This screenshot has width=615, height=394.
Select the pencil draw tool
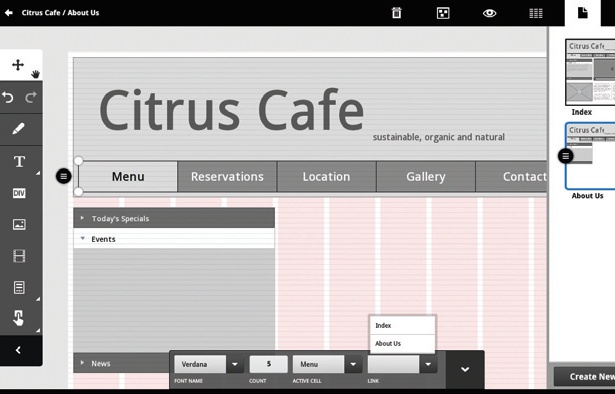pos(18,129)
